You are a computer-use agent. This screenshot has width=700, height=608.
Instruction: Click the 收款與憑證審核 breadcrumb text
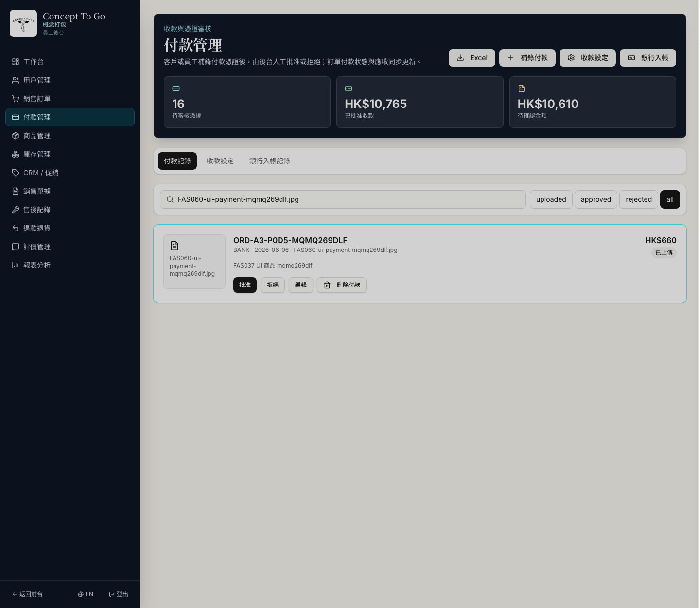click(x=188, y=29)
